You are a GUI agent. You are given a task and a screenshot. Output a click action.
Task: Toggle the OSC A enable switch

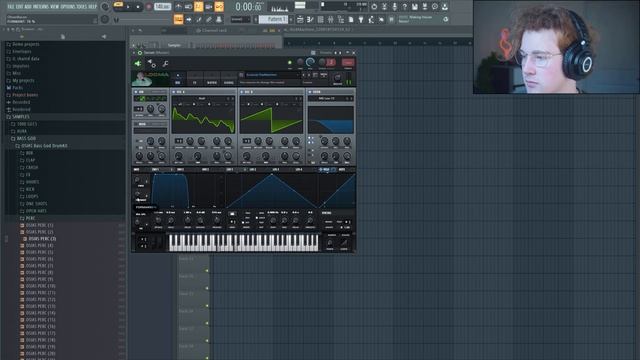click(173, 92)
